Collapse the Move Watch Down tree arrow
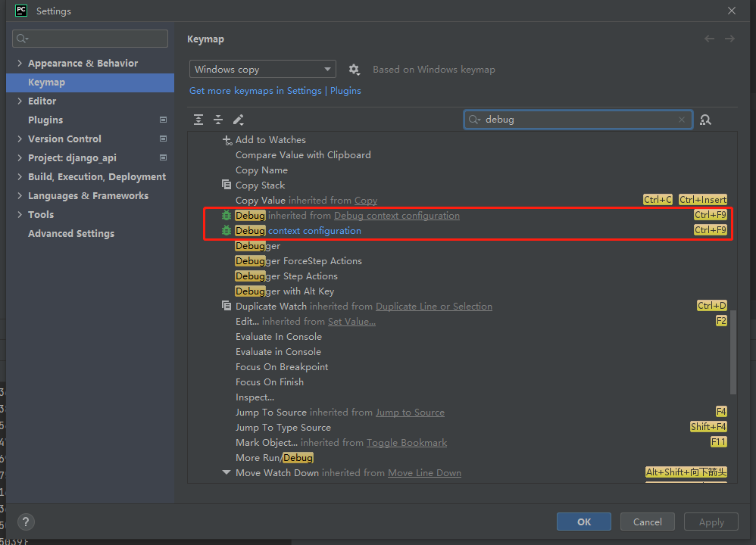This screenshot has height=545, width=756. point(226,473)
